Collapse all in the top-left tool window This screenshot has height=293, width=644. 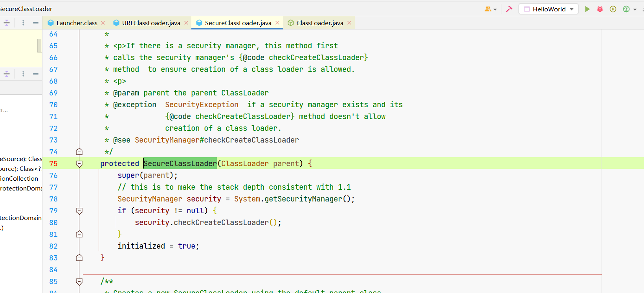click(7, 23)
